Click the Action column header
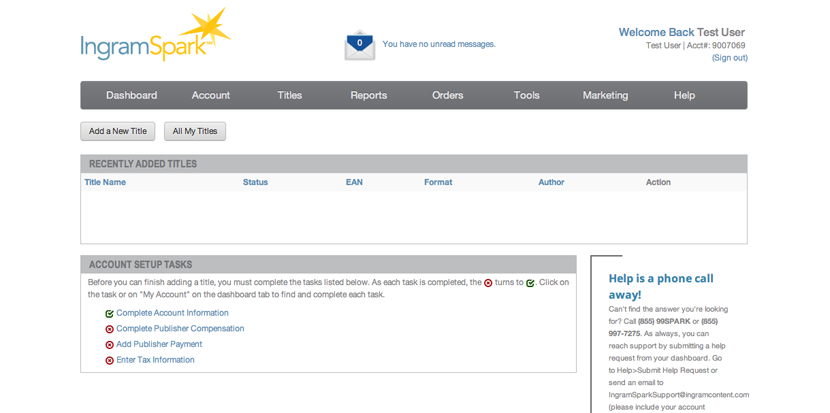 coord(658,182)
